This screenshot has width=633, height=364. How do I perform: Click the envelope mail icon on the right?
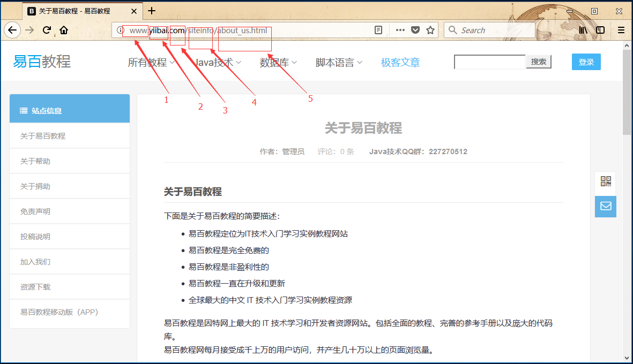[606, 206]
